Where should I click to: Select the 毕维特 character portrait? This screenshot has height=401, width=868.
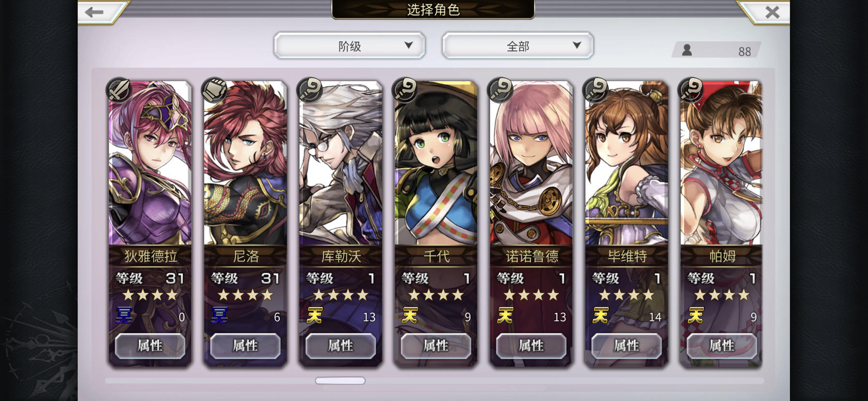pyautogui.click(x=627, y=163)
